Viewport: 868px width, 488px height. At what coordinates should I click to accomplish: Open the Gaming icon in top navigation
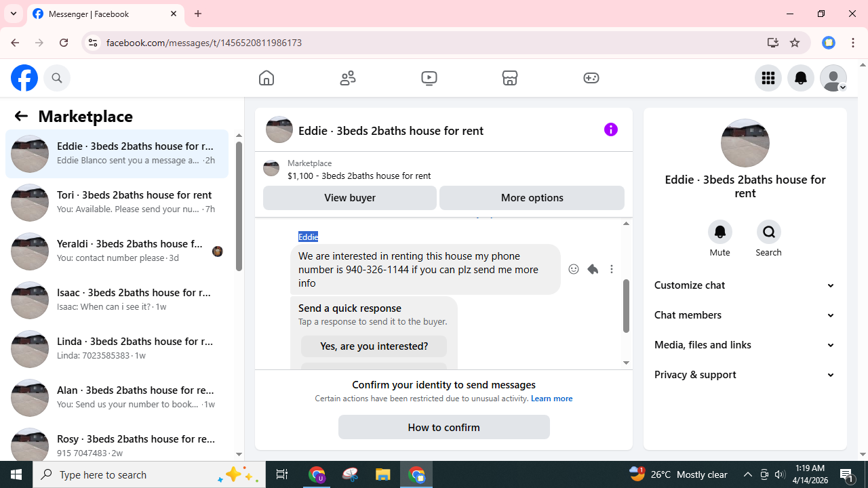pyautogui.click(x=591, y=78)
